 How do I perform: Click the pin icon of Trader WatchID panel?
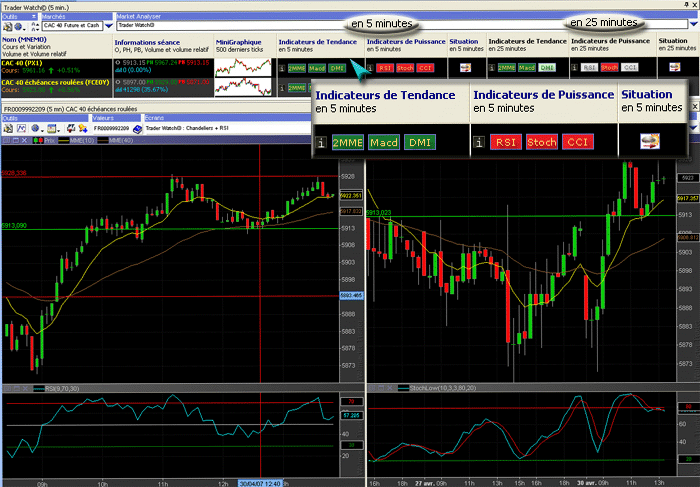pyautogui.click(x=686, y=4)
